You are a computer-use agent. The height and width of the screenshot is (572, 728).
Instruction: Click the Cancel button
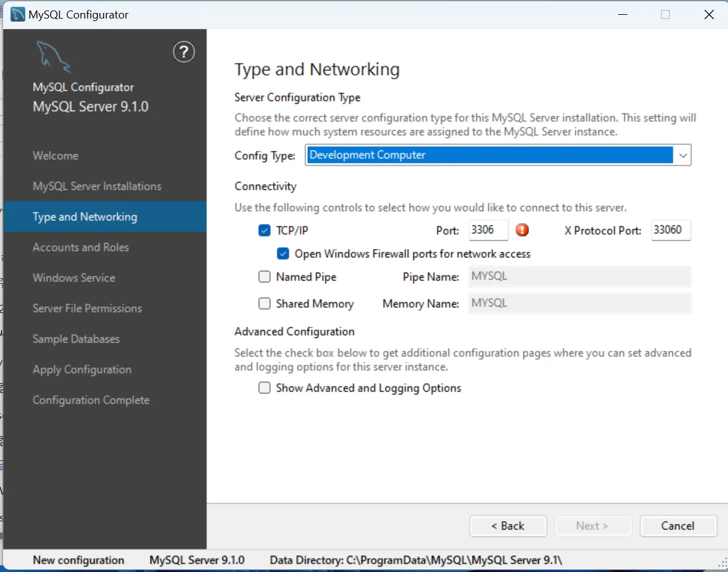(678, 526)
